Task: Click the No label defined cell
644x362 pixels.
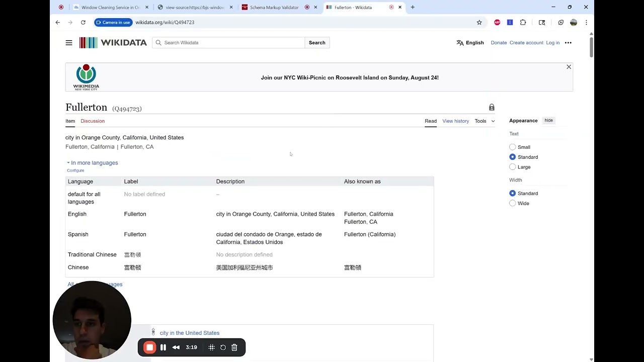Action: point(144,194)
